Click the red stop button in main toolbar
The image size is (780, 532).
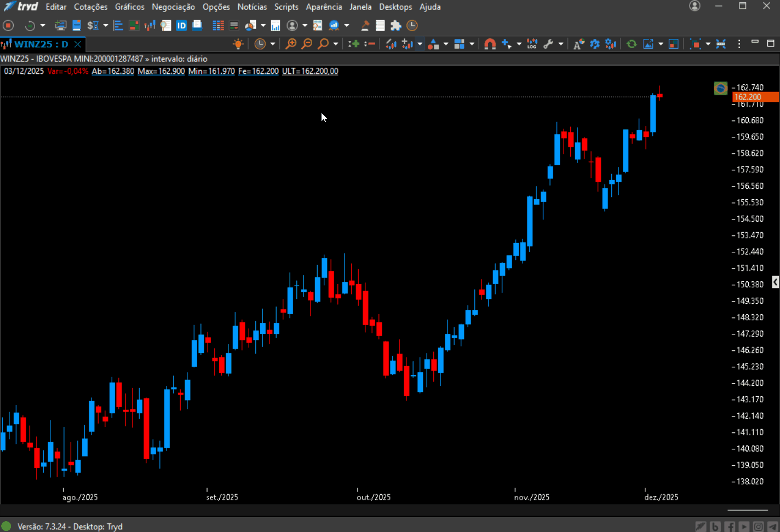tap(8, 25)
